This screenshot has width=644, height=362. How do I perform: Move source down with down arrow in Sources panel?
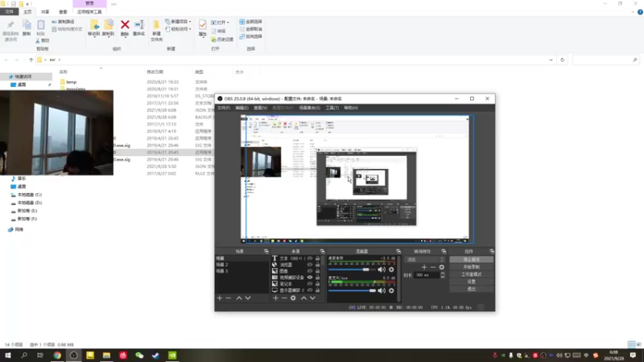coord(312,298)
